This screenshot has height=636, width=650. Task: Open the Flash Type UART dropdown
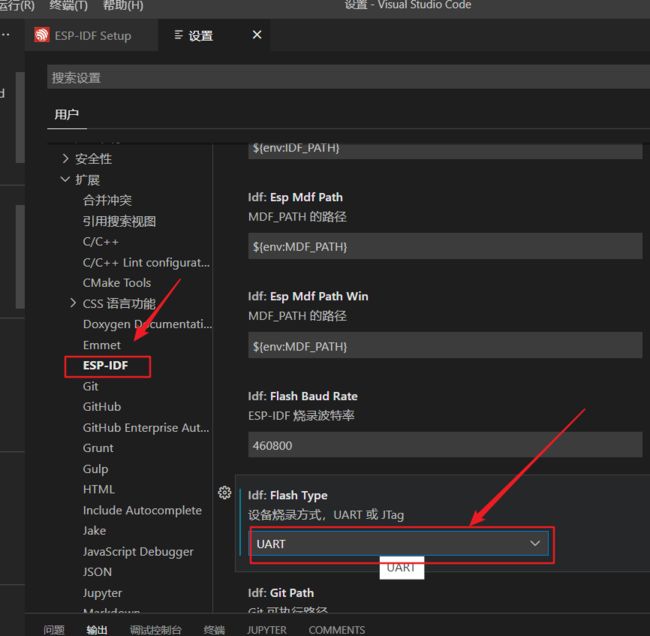[399, 544]
